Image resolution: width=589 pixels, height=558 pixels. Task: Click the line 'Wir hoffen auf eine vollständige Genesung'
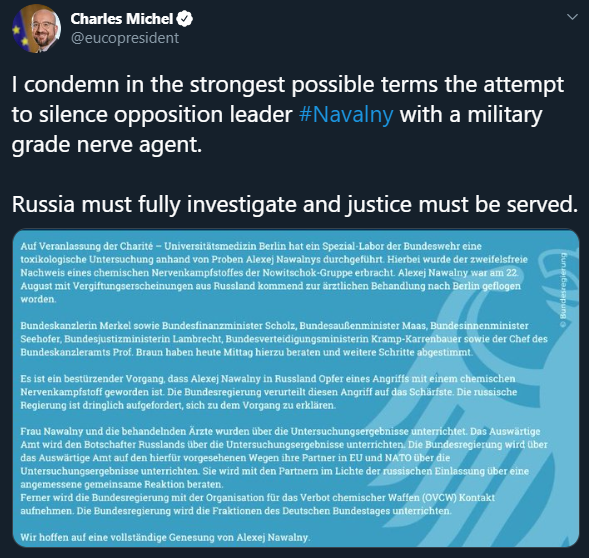pyautogui.click(x=165, y=537)
